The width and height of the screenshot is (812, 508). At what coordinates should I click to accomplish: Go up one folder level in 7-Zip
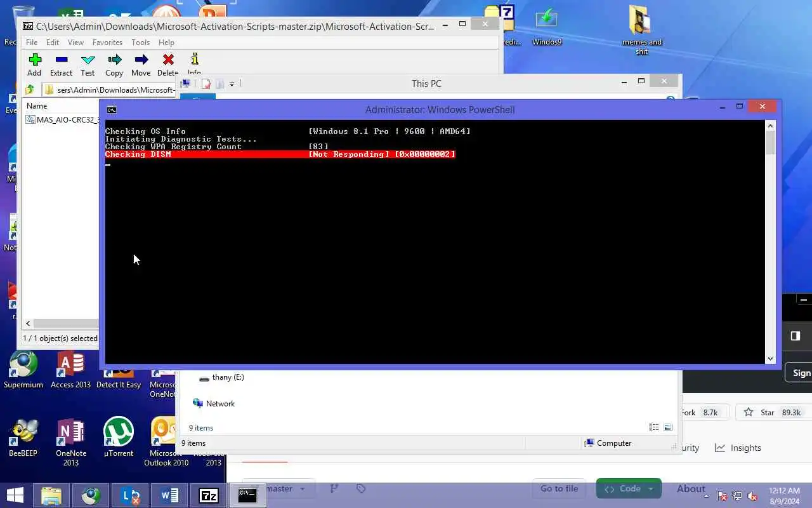30,90
